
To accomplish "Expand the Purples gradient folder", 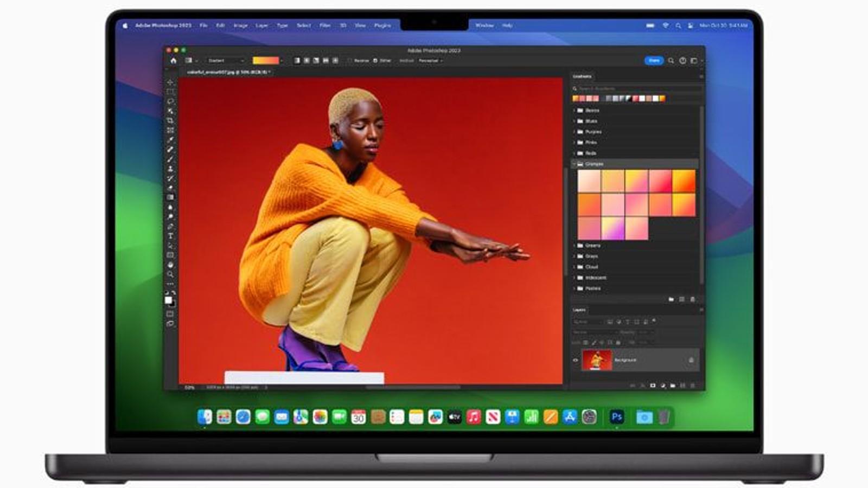I will tap(575, 132).
